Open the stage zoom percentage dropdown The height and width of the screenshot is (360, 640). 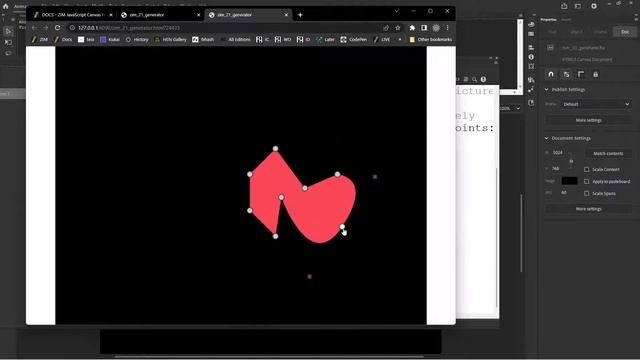(x=518, y=109)
